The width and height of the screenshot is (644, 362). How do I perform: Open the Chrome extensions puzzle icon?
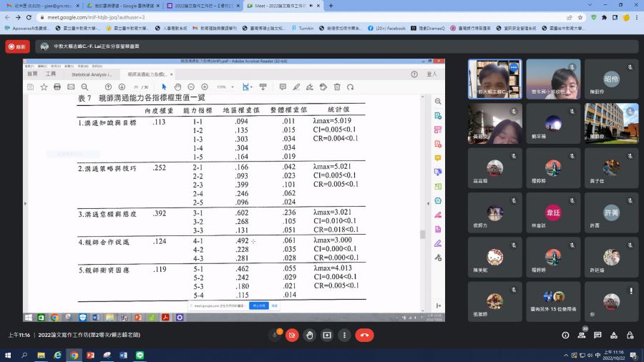(x=605, y=16)
